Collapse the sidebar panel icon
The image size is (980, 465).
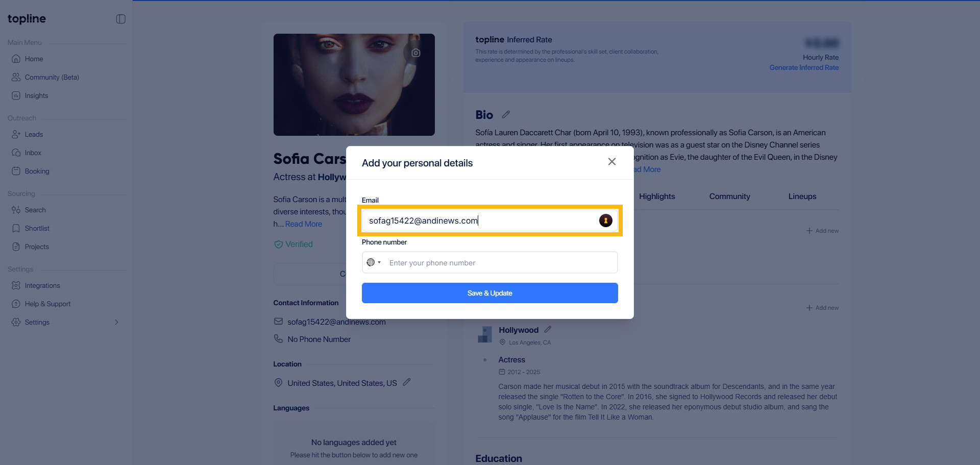(x=121, y=19)
